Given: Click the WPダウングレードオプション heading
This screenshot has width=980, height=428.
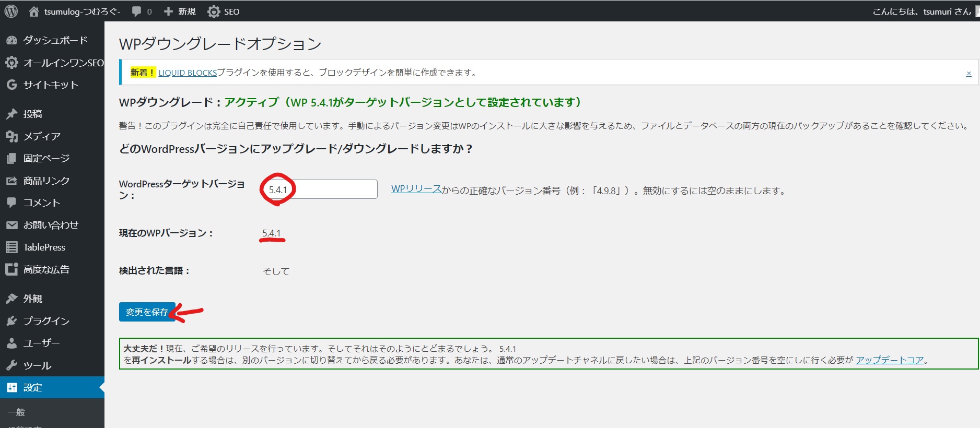Looking at the screenshot, I should pos(220,44).
